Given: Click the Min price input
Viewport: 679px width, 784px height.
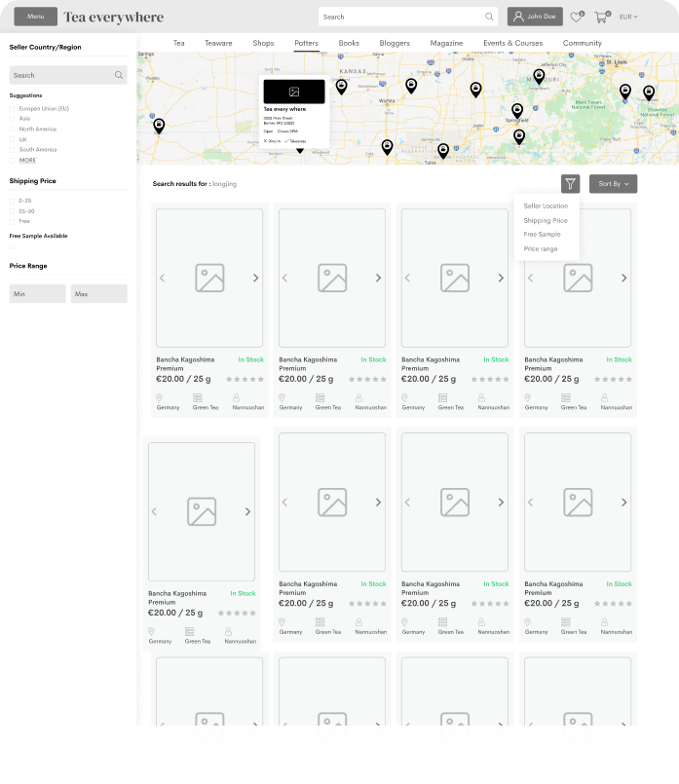Looking at the screenshot, I should coord(37,293).
